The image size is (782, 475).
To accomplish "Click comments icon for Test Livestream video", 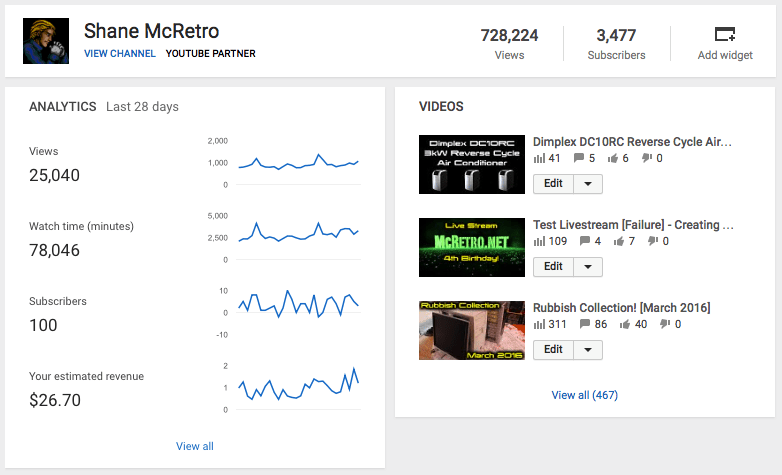I will point(585,241).
